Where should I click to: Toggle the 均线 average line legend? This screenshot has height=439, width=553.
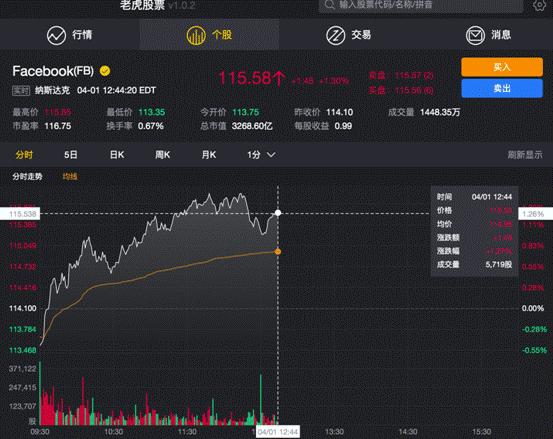[70, 176]
